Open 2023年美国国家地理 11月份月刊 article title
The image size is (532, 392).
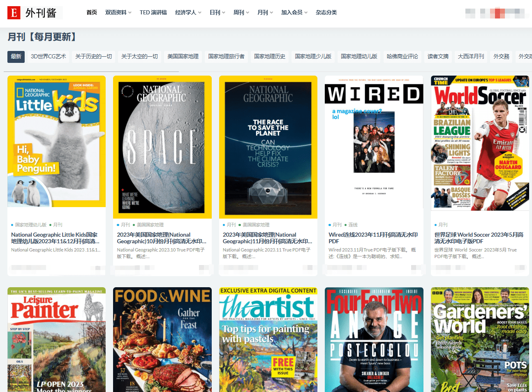pos(267,238)
